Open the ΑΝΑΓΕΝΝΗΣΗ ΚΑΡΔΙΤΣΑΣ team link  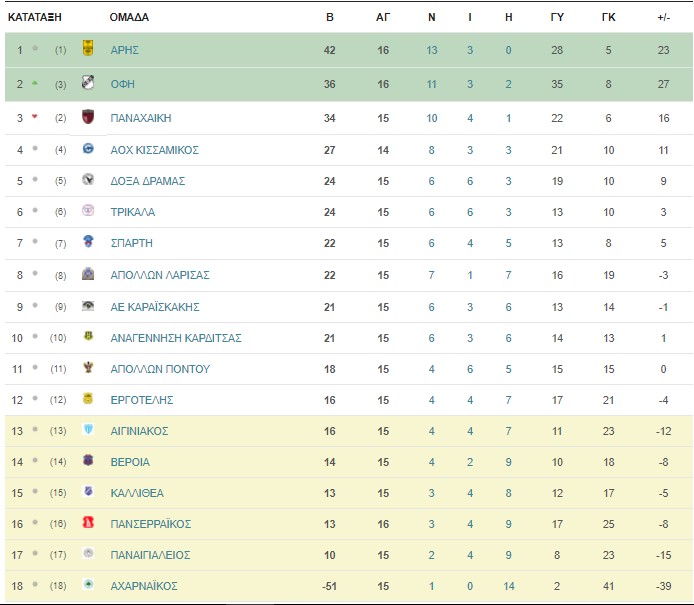[176, 339]
